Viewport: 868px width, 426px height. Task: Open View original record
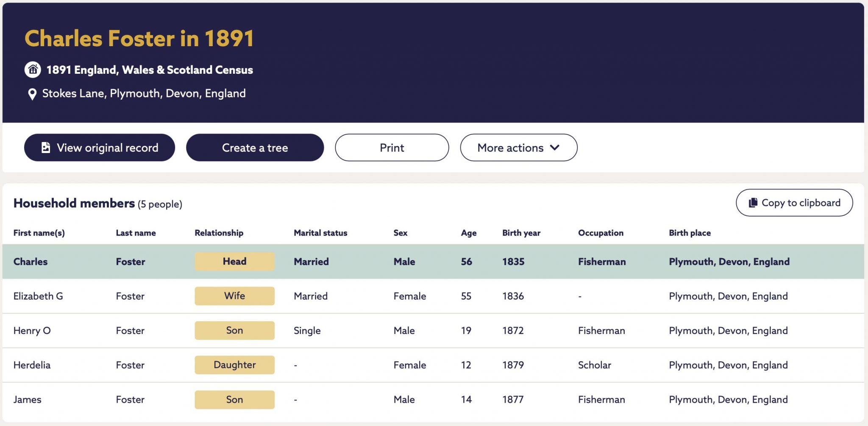(100, 148)
